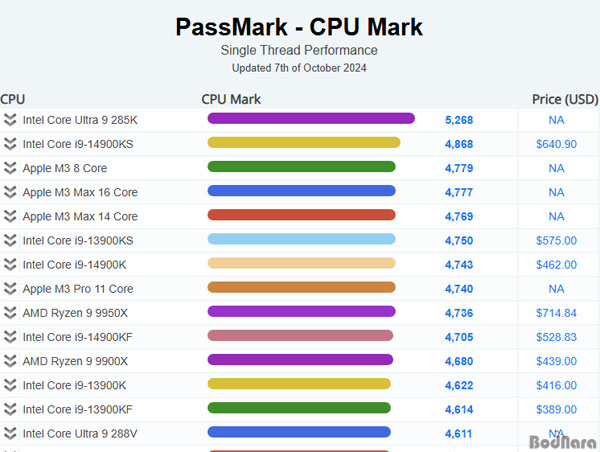The width and height of the screenshot is (600, 452).
Task: Click the Price (USD) column header
Action: click(x=565, y=100)
